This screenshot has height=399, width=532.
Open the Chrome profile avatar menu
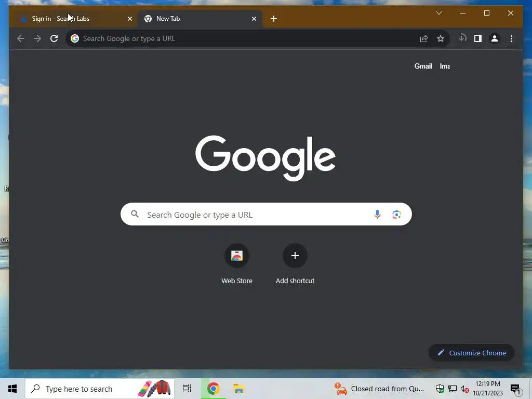(495, 38)
